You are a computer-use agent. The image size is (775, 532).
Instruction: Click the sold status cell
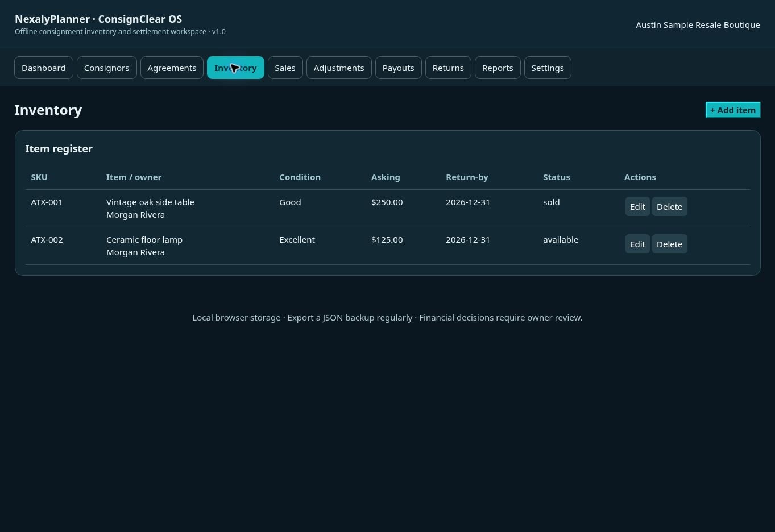click(552, 202)
